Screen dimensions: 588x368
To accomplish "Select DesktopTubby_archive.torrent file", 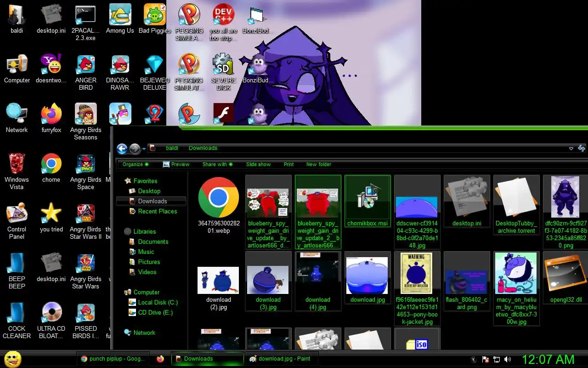I will click(x=516, y=205).
